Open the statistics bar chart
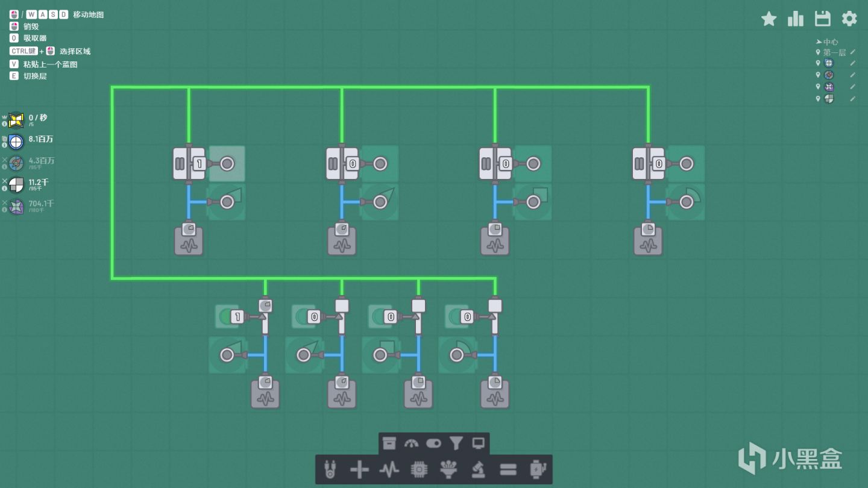The image size is (868, 488). pos(796,19)
